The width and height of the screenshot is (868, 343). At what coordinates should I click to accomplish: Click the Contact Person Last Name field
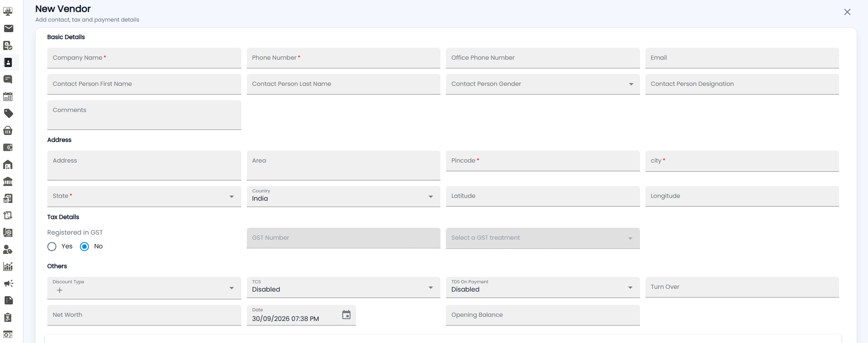point(344,84)
